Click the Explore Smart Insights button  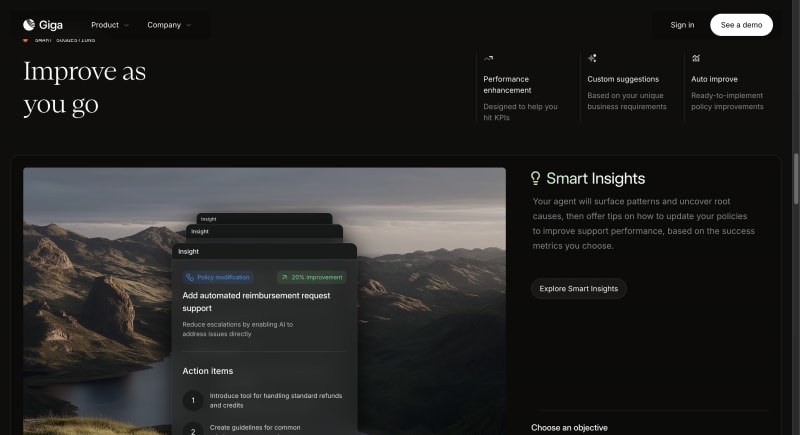click(579, 289)
